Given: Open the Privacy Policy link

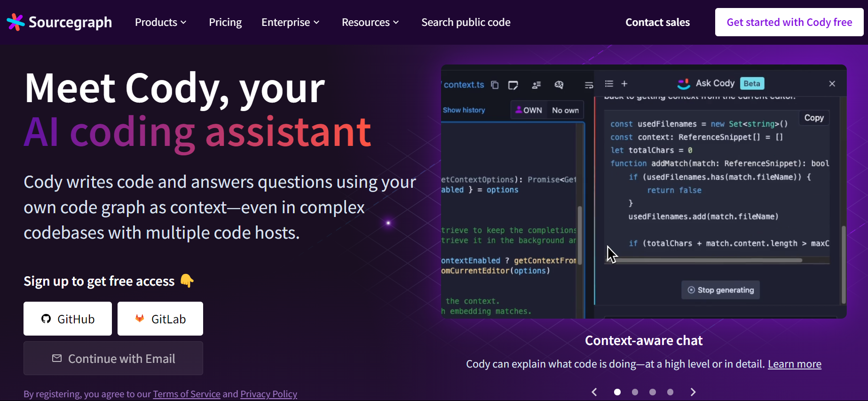Looking at the screenshot, I should pos(268,393).
